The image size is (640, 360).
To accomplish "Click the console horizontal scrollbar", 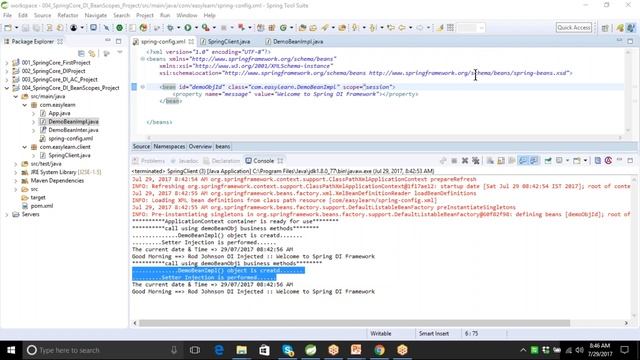I will 354,323.
